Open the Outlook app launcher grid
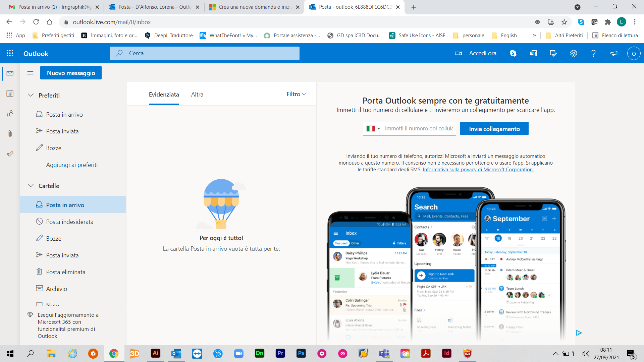This screenshot has width=644, height=362. 10,53
